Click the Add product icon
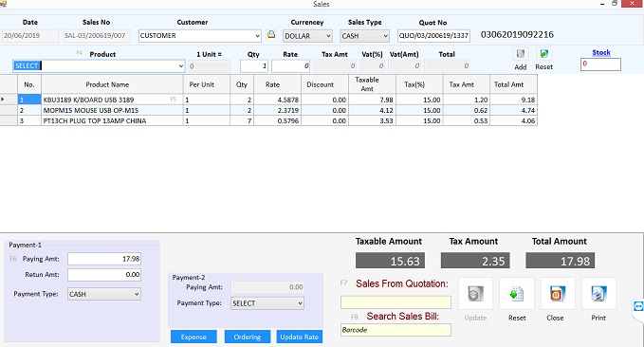The image size is (644, 347). pyautogui.click(x=521, y=54)
